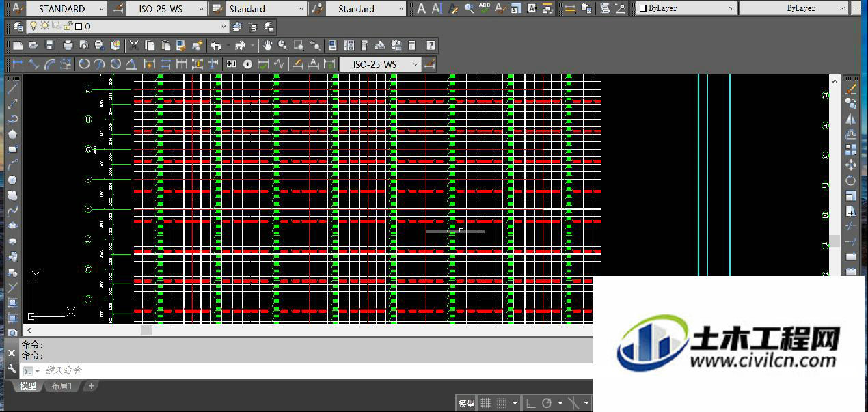Toggle layer 0 on/off light bulb
The height and width of the screenshot is (412, 868).
pos(33,26)
